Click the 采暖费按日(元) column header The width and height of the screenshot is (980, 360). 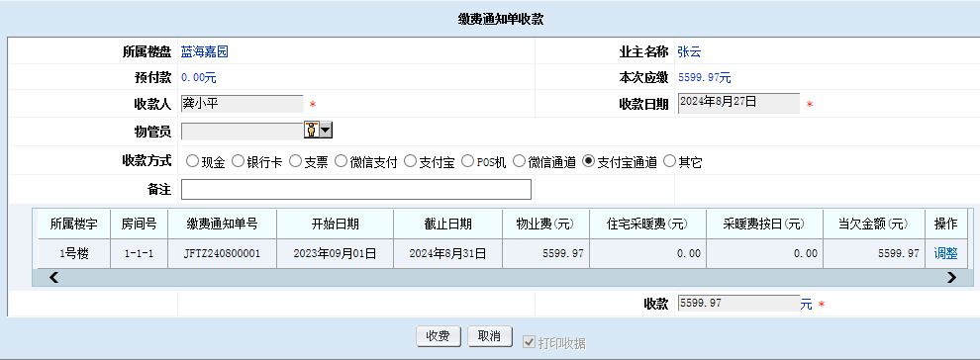(764, 224)
